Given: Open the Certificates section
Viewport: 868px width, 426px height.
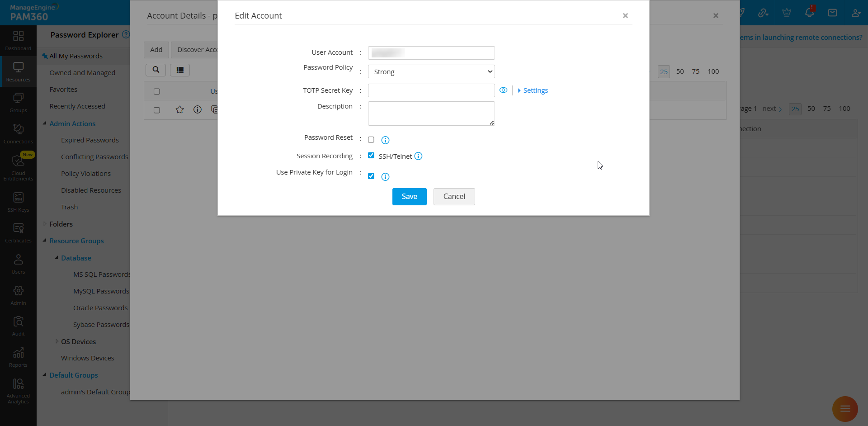Looking at the screenshot, I should [18, 232].
